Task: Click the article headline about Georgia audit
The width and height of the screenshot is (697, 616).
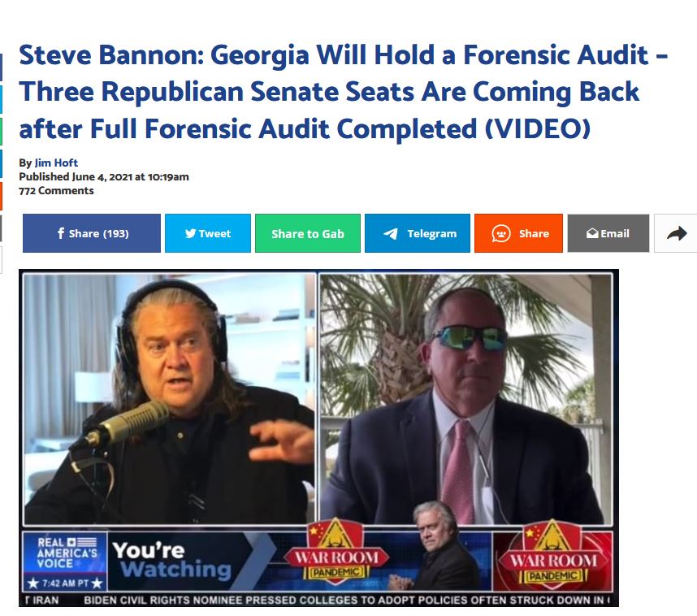Action: click(343, 92)
